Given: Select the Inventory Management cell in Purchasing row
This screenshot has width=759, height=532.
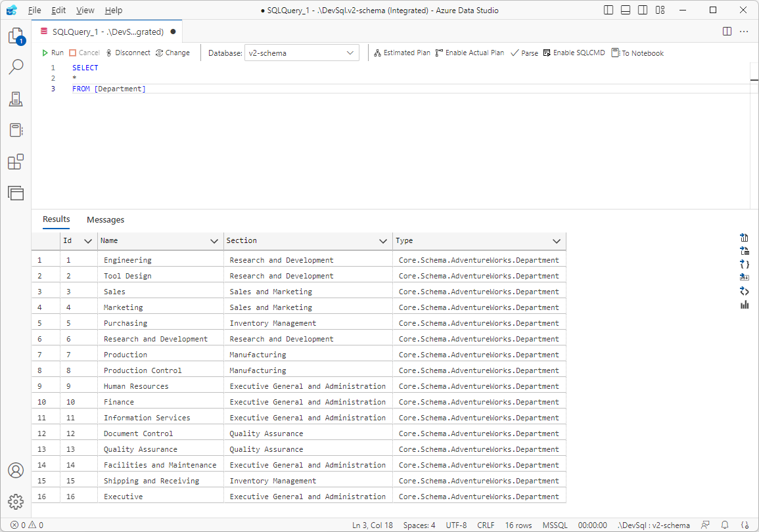Looking at the screenshot, I should point(308,323).
